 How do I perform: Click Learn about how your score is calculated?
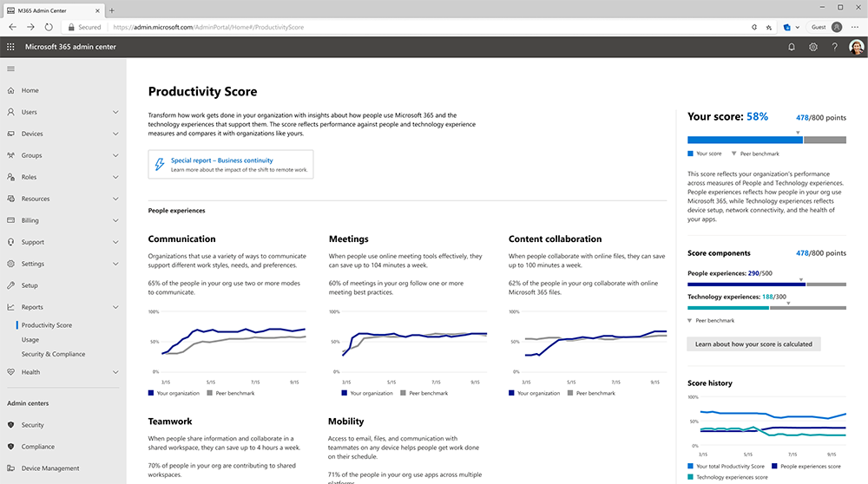753,343
